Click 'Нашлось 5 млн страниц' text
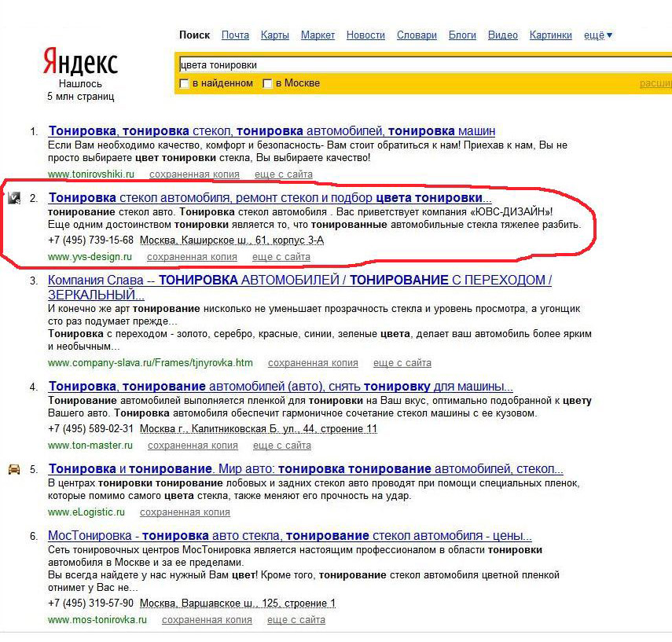Screen dimensions: 672x642 tap(81, 90)
